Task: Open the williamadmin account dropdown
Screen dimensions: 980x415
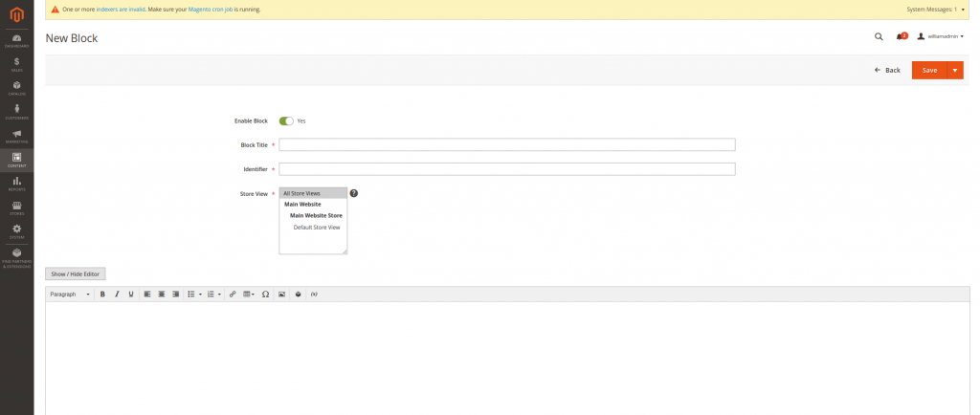Action: coord(940,37)
